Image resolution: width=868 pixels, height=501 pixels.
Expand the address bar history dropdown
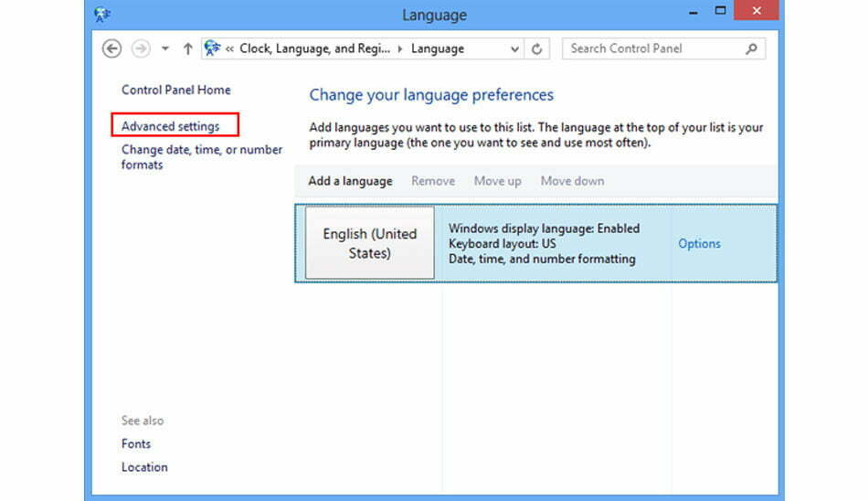point(514,48)
